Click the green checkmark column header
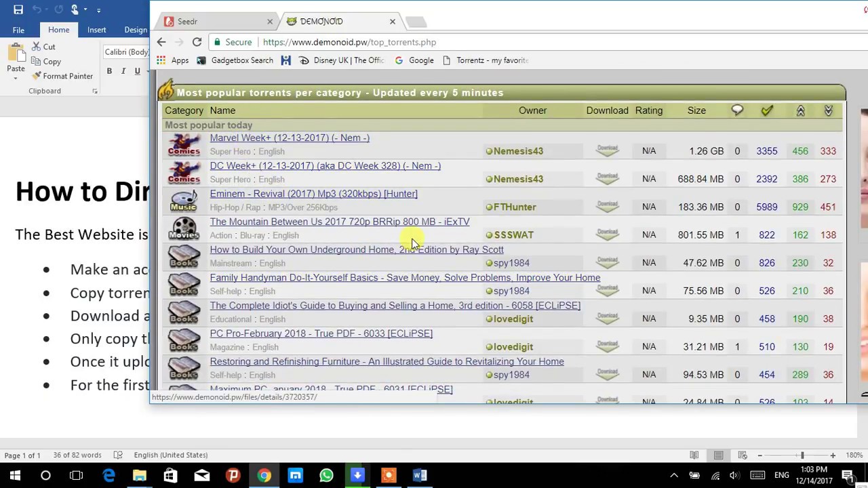 pos(767,110)
